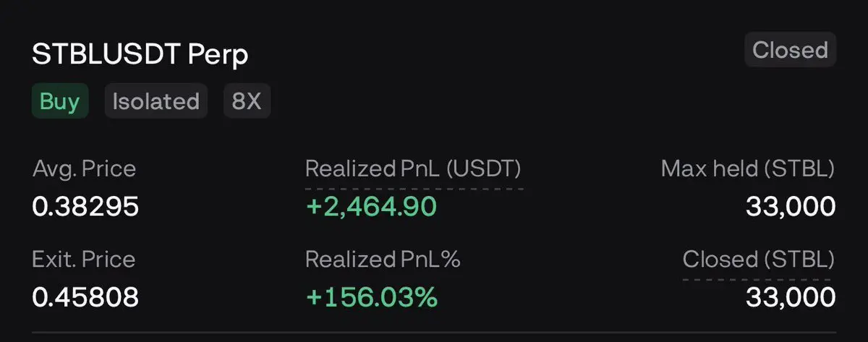Select the green Buy tag
868x342 pixels.
(59, 101)
